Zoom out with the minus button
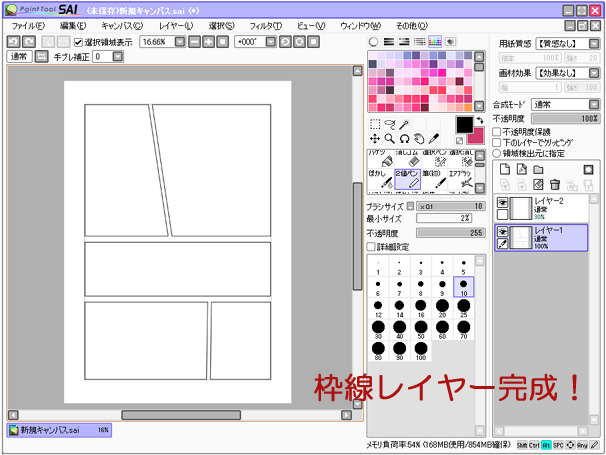Screen dimensions: 606x455 coord(194,42)
